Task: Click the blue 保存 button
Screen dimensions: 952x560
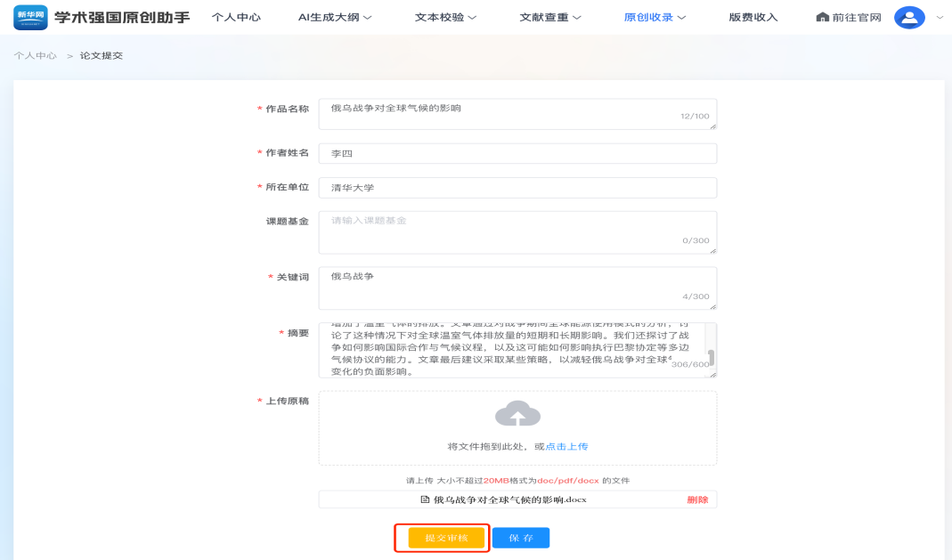Action: point(521,538)
